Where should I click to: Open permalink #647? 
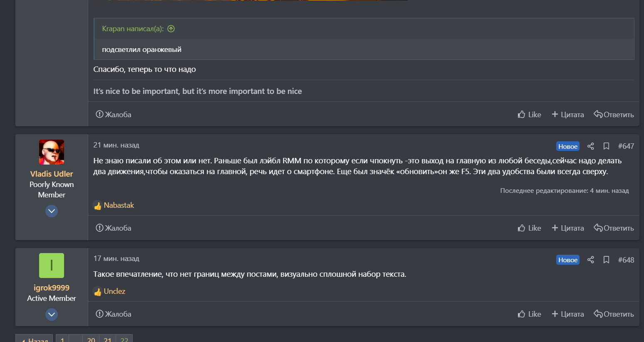click(626, 146)
